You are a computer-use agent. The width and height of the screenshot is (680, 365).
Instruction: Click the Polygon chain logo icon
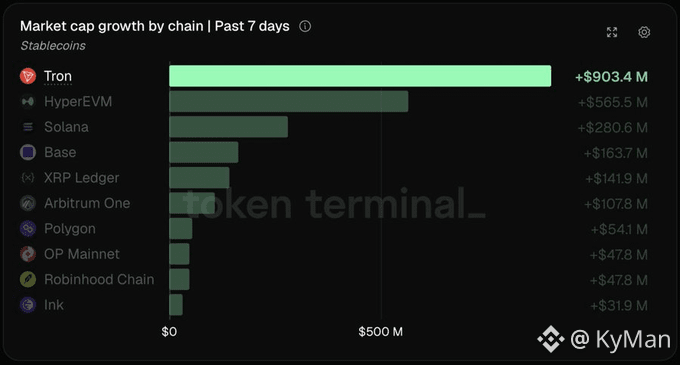(28, 228)
